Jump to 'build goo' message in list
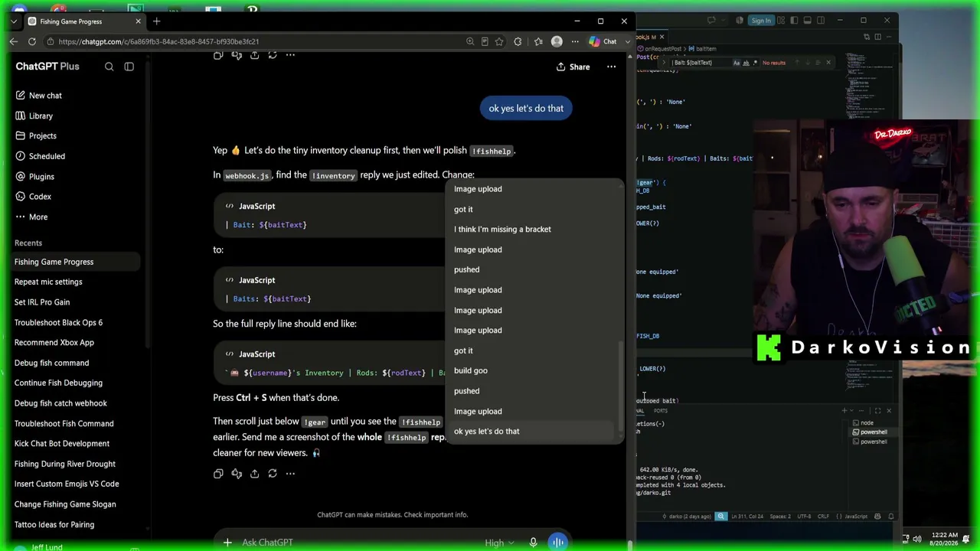The image size is (980, 551). click(470, 371)
